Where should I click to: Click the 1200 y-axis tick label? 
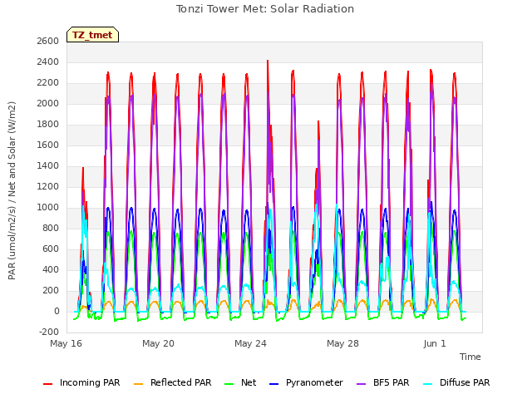tap(48, 186)
